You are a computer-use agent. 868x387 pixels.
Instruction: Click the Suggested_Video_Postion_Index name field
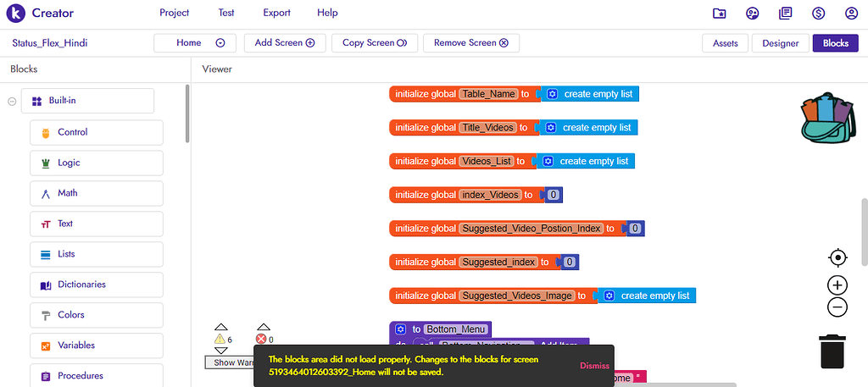click(531, 229)
